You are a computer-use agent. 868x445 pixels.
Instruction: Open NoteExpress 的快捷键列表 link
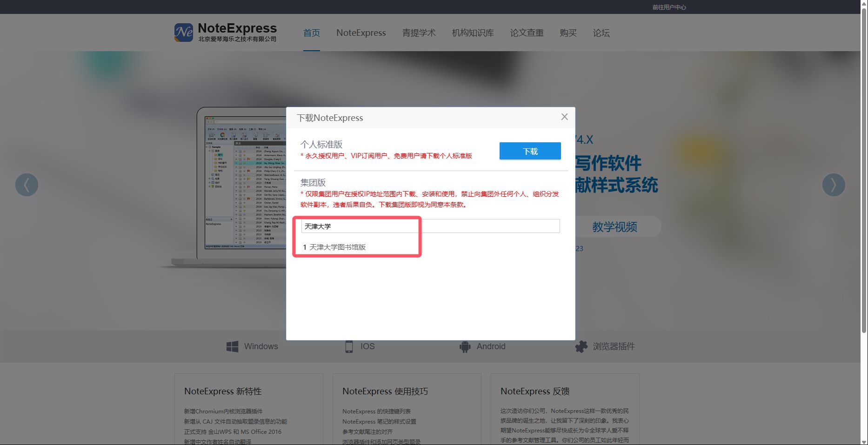point(376,411)
